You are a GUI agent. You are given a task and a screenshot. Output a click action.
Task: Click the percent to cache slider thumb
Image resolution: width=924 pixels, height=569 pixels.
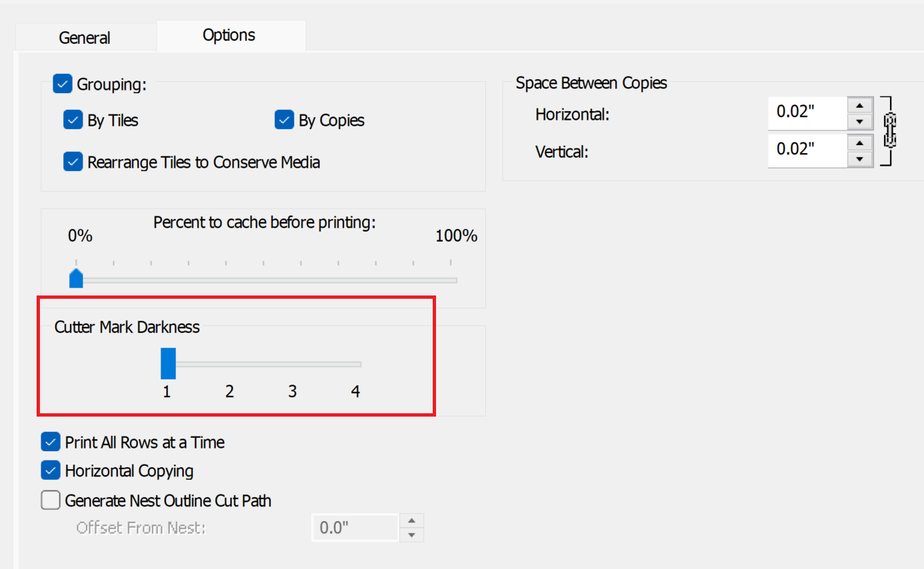77,278
